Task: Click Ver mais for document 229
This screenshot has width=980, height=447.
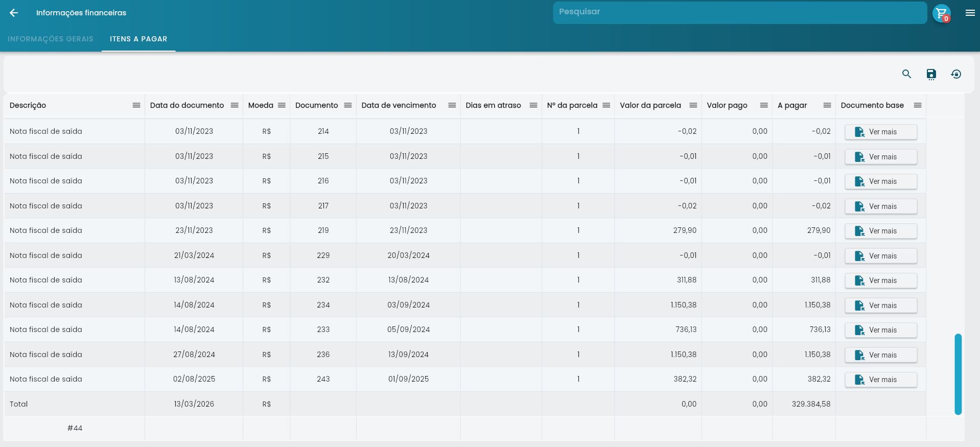Action: tap(881, 256)
